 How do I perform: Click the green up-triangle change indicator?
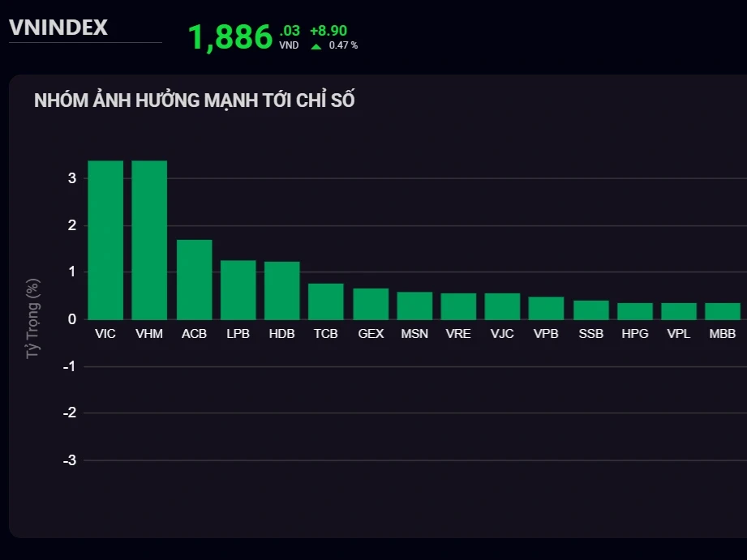click(316, 46)
